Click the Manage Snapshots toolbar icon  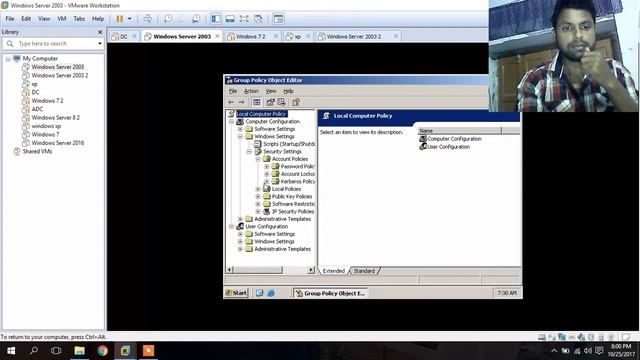(x=196, y=19)
